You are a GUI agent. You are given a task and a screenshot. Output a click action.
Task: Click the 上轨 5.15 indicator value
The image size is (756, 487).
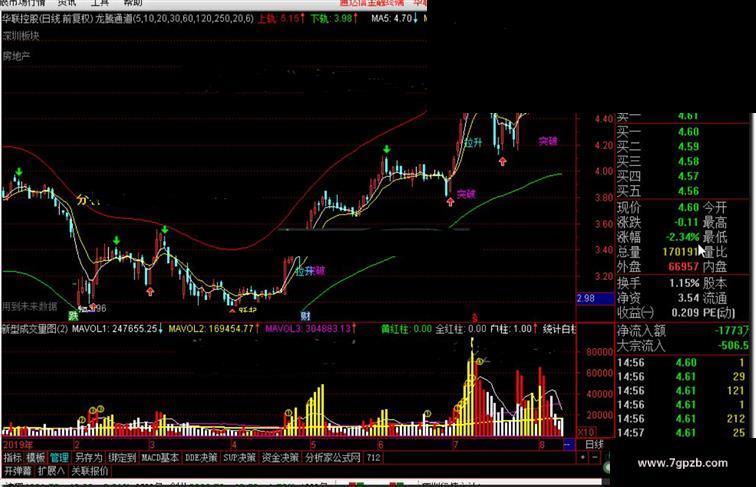282,19
